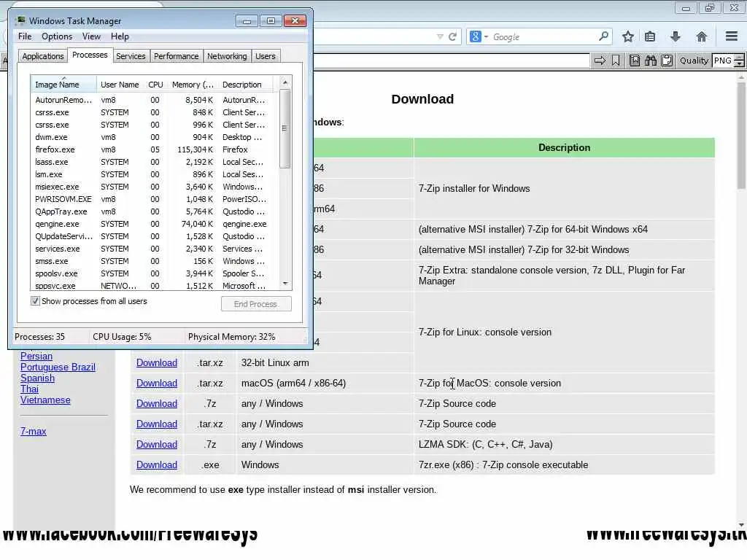Click the web page vertical scrollbar thumb
747x560 pixels.
pyautogui.click(x=741, y=136)
